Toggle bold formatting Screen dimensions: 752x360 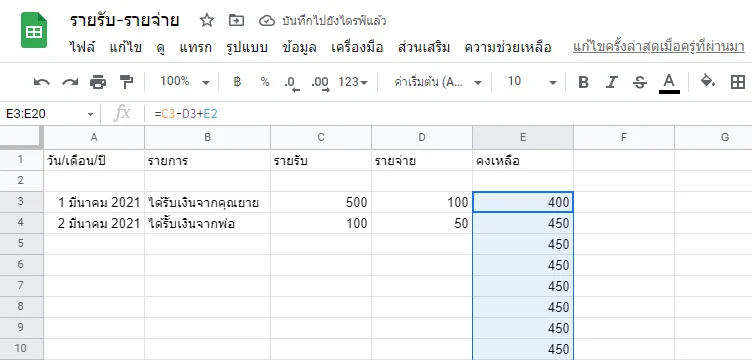point(583,82)
